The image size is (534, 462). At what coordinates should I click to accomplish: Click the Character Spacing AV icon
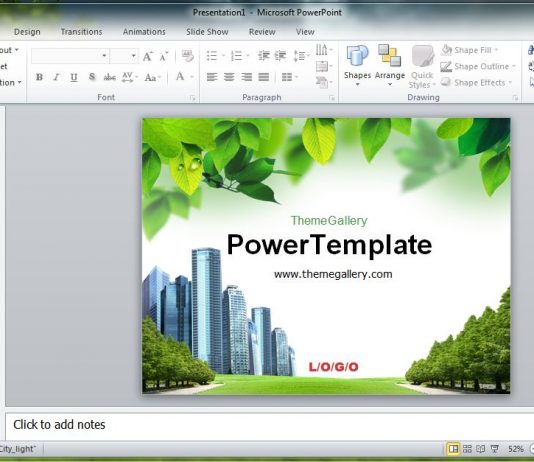pyautogui.click(x=127, y=77)
